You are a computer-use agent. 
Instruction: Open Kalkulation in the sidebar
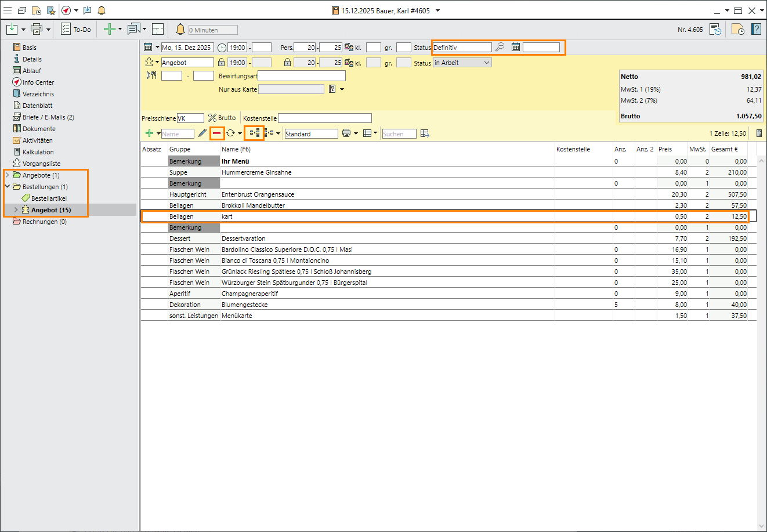coord(38,152)
